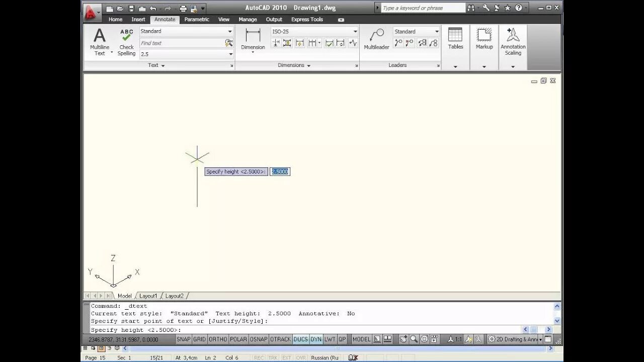This screenshot has height=362, width=644.
Task: Click the Redo arrow icon
Action: (x=168, y=8)
